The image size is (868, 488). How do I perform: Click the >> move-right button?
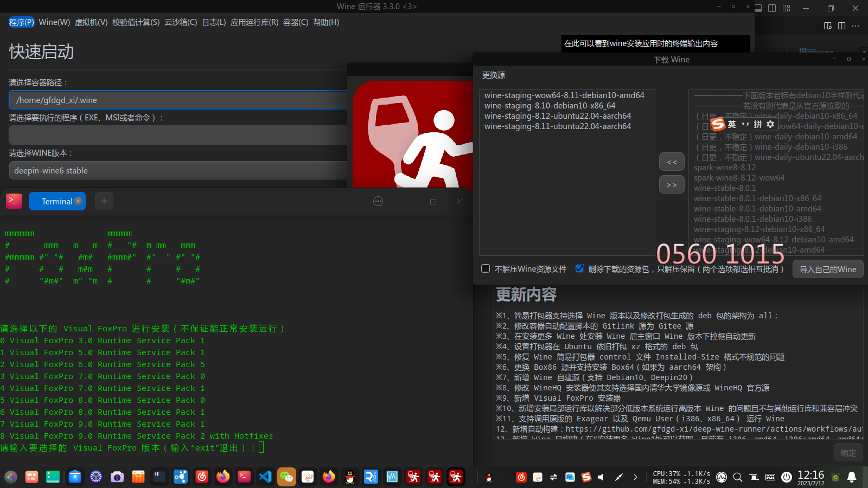click(x=672, y=185)
